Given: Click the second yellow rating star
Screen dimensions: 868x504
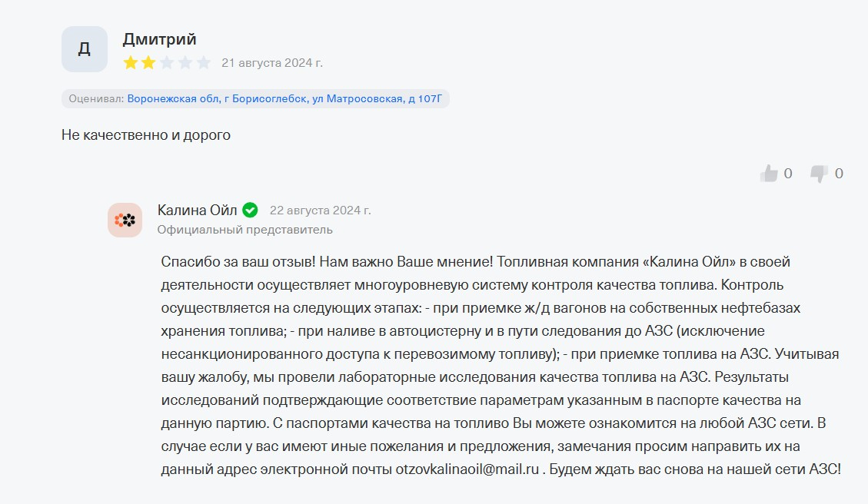Looking at the screenshot, I should tap(148, 63).
